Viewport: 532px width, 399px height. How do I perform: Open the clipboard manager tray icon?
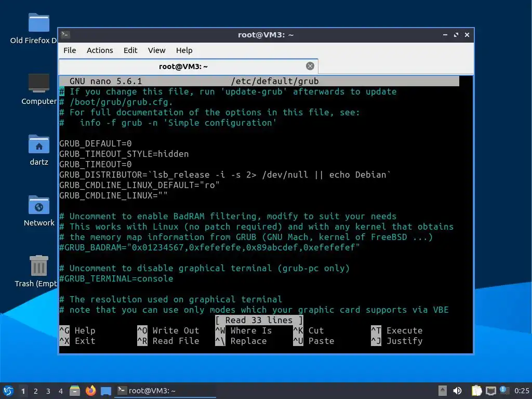tap(476, 391)
